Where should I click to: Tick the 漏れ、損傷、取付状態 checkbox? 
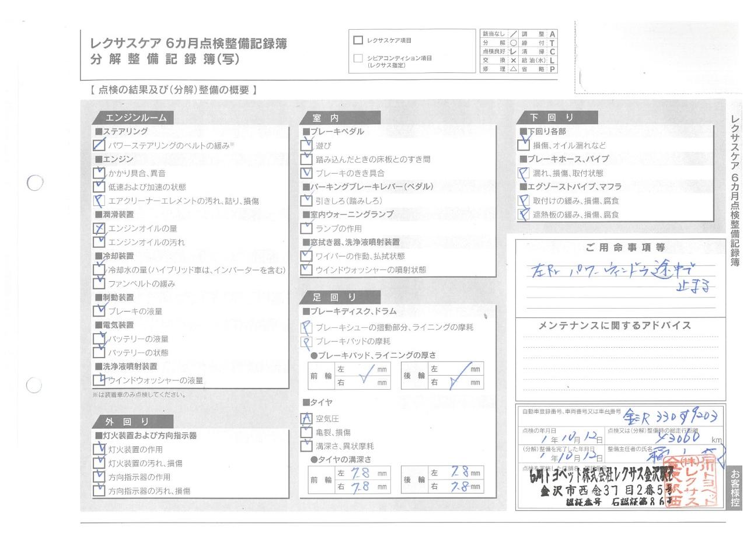[x=523, y=173]
